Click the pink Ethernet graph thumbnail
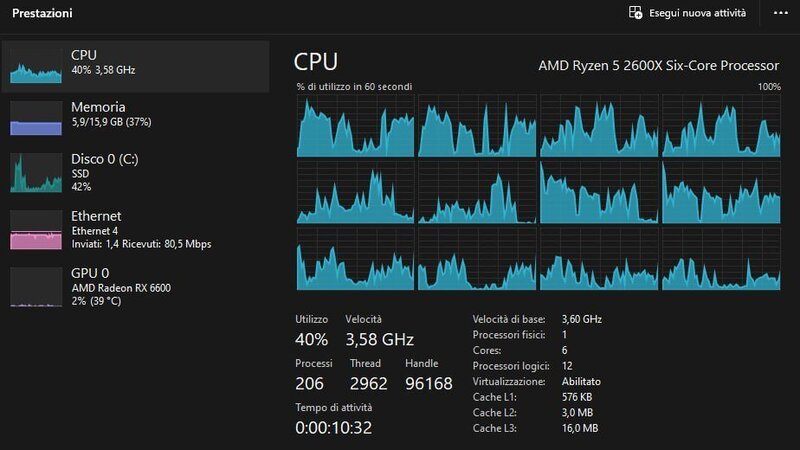800x450 pixels. pos(36,229)
